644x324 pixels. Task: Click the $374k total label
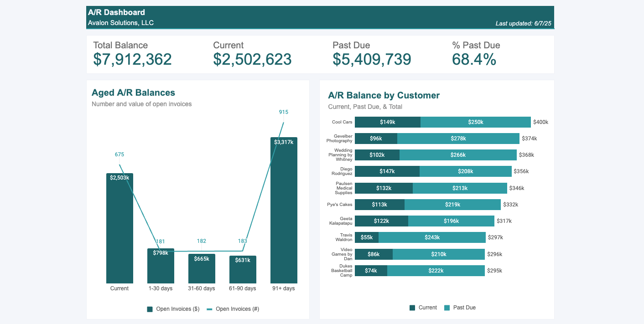coord(530,139)
